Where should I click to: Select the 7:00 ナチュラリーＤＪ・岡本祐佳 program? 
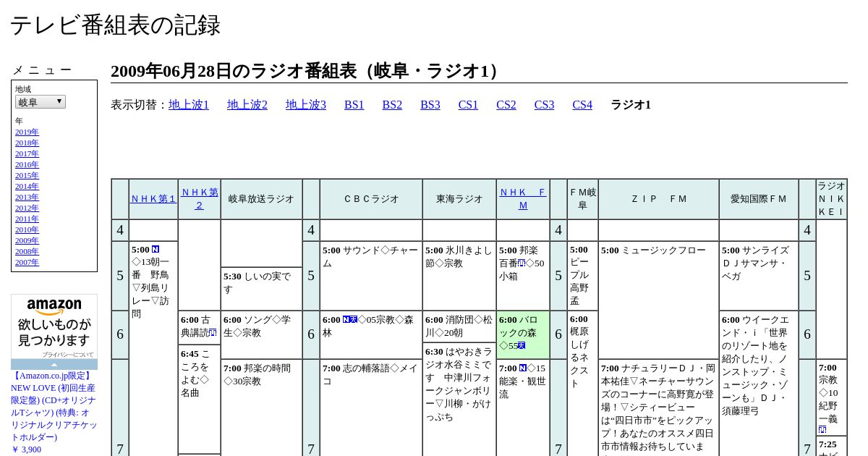658,408
